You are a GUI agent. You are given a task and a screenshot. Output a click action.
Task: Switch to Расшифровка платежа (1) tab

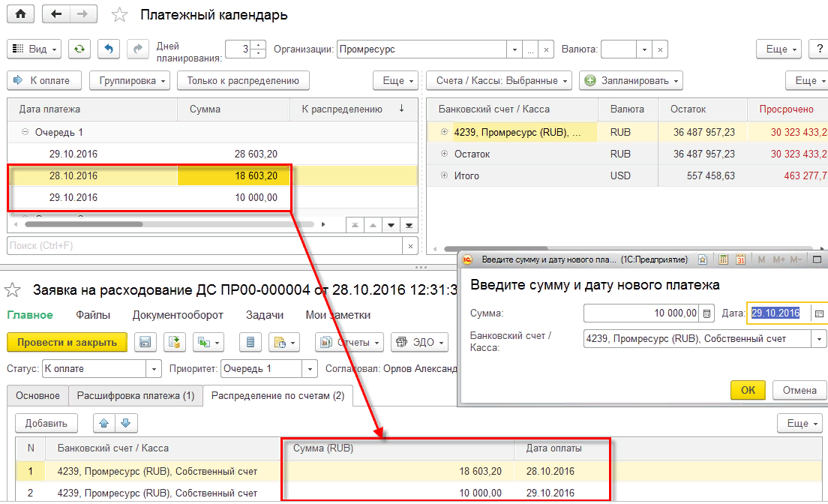click(x=136, y=395)
